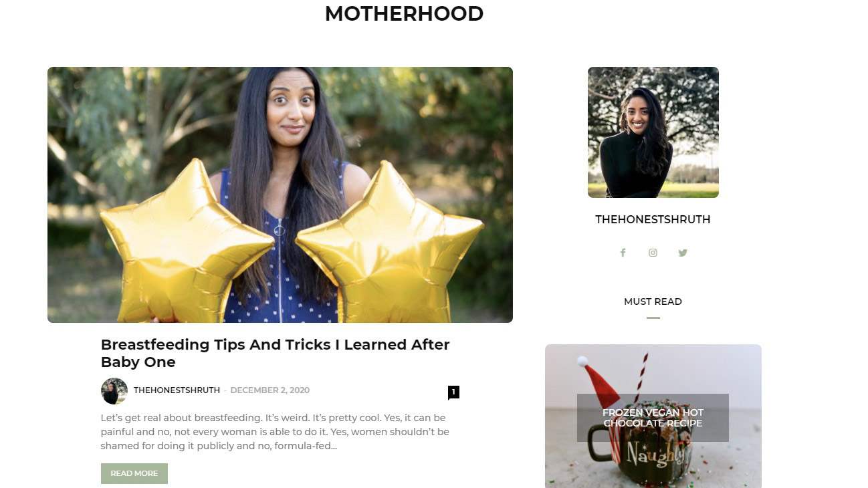The width and height of the screenshot is (868, 488).
Task: Click the Motherhood category heading
Action: 404,13
